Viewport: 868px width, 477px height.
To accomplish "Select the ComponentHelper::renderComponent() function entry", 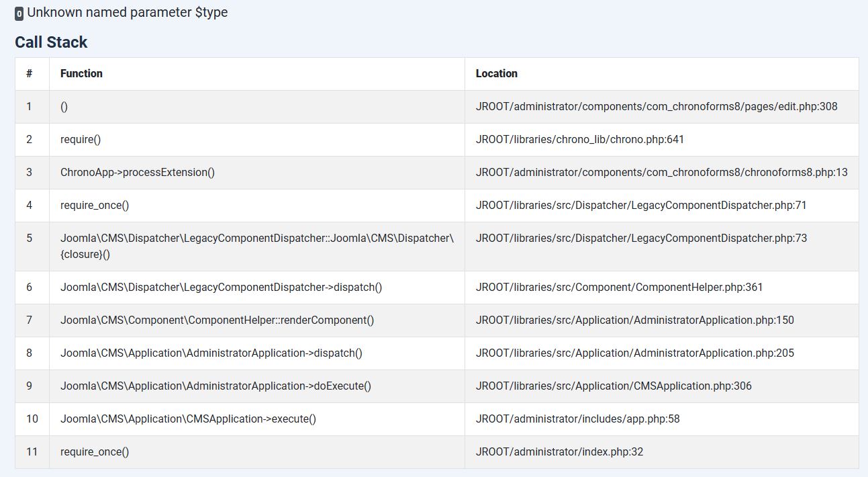I will point(217,320).
